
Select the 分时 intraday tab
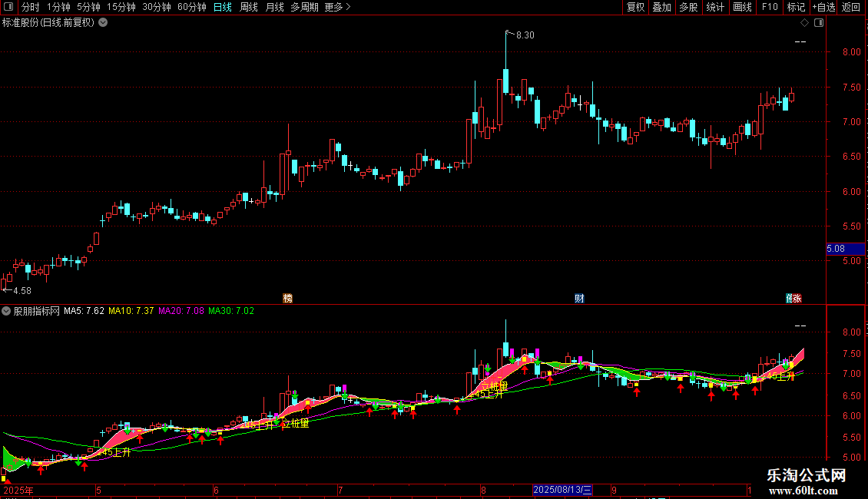31,7
